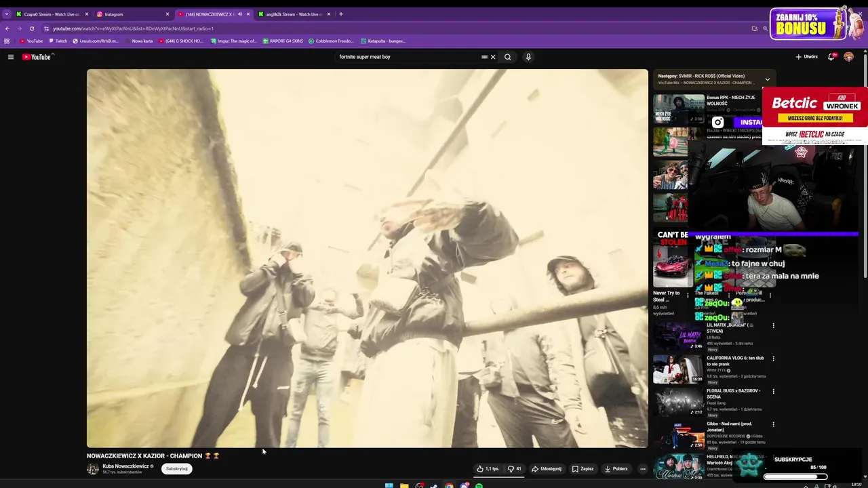The image size is (868, 488).
Task: Open the YouTube bookmark
Action: tap(31, 41)
